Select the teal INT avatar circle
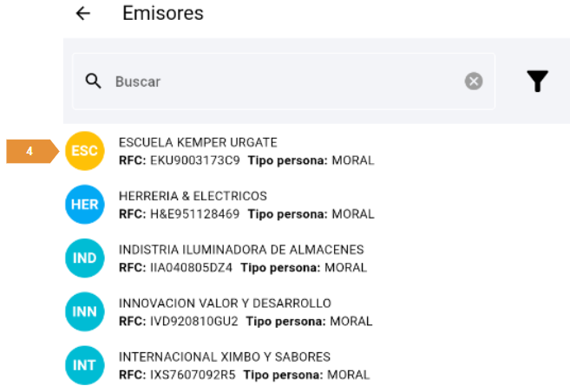This screenshot has width=570, height=392. tap(84, 366)
